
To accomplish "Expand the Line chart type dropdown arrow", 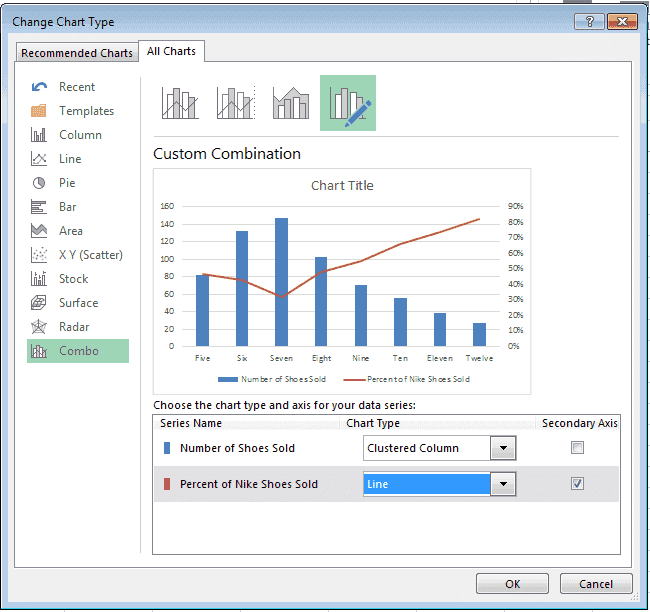I will (x=504, y=484).
